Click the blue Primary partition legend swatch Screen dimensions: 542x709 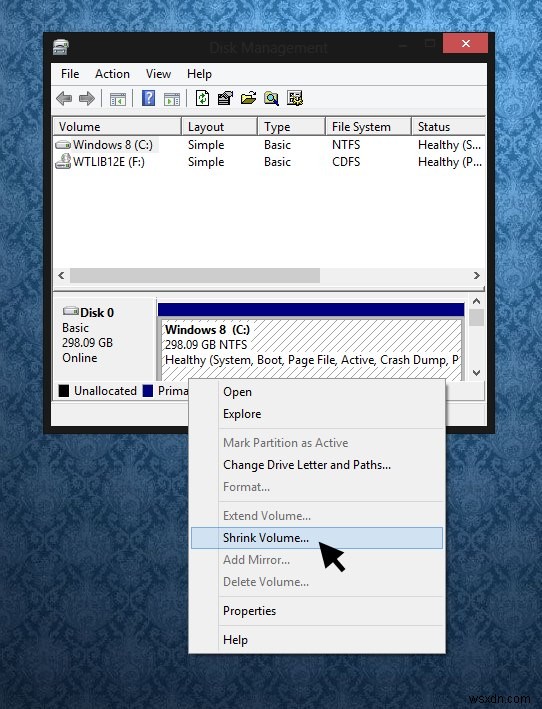coord(148,391)
